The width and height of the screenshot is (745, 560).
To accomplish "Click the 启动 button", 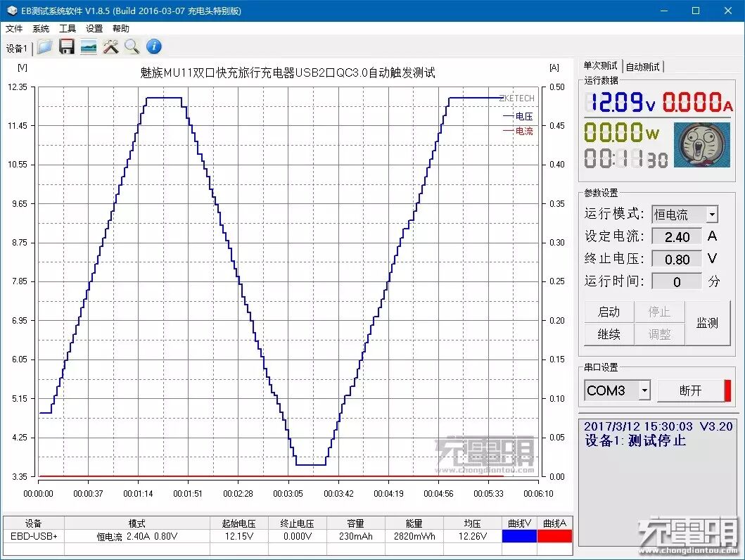I will click(609, 312).
